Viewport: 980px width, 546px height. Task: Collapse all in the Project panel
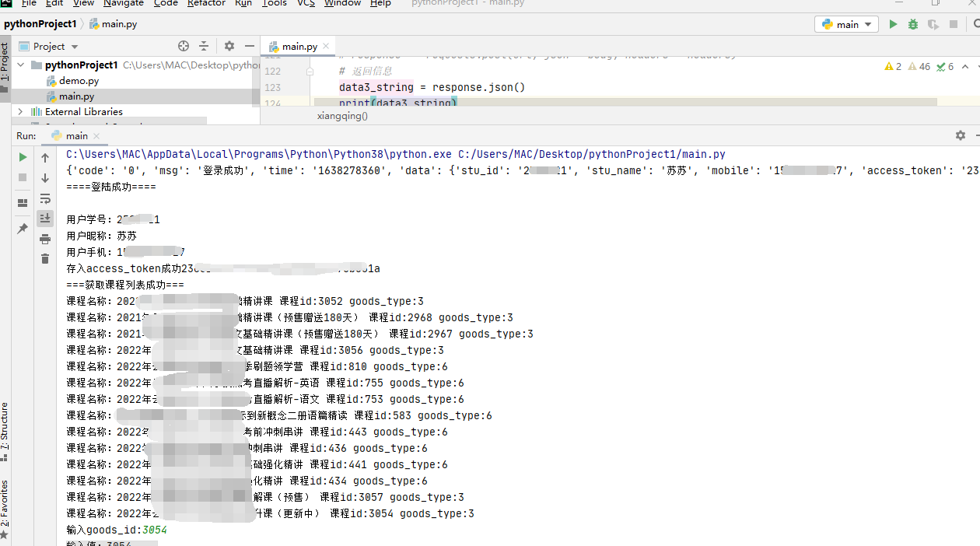tap(204, 46)
